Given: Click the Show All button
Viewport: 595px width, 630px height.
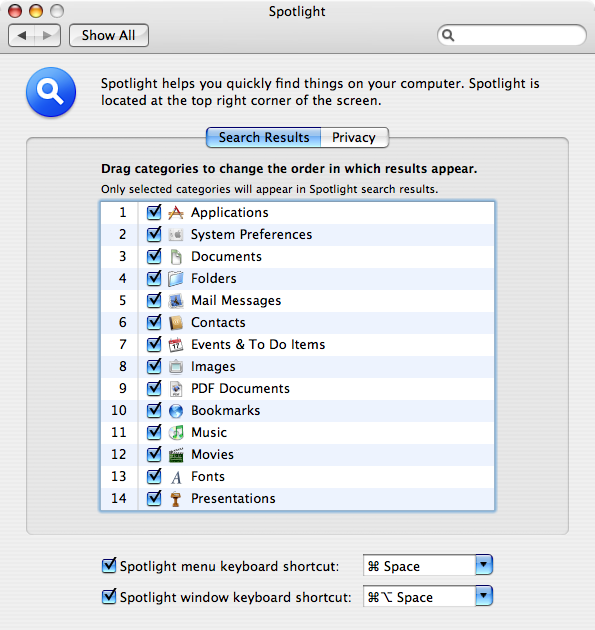Looking at the screenshot, I should 108,35.
